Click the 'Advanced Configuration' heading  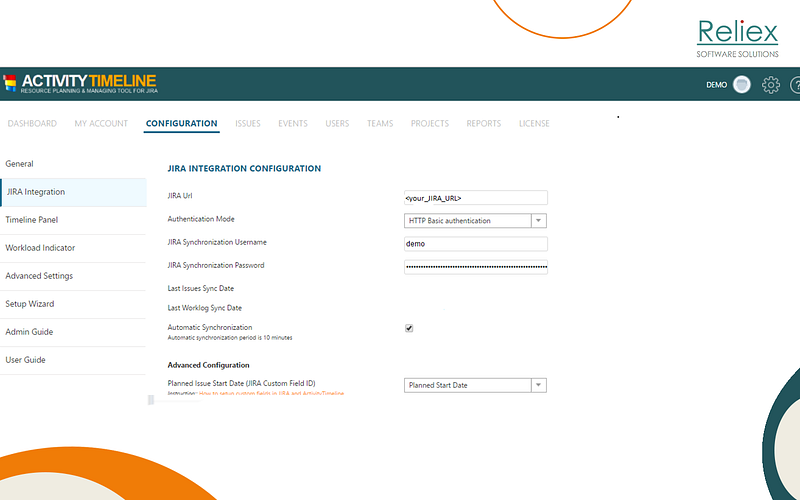pos(208,365)
